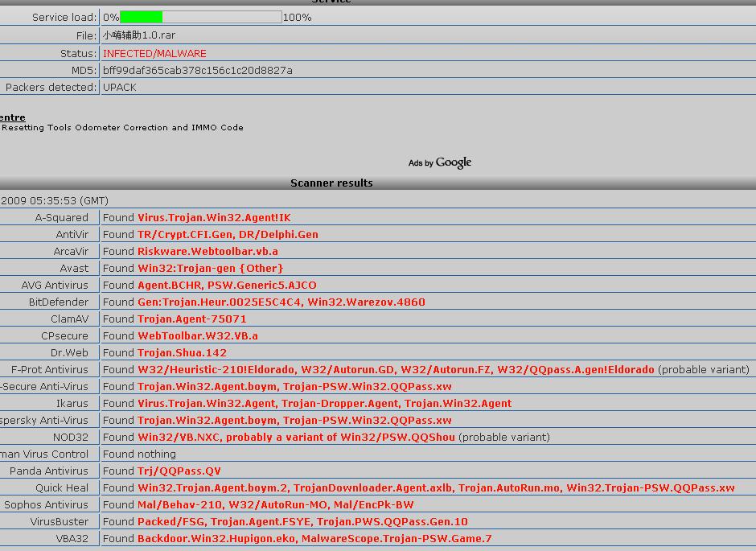Image resolution: width=756 pixels, height=551 pixels.
Task: Click the 'MD5:' label
Action: pyautogui.click(x=84, y=70)
